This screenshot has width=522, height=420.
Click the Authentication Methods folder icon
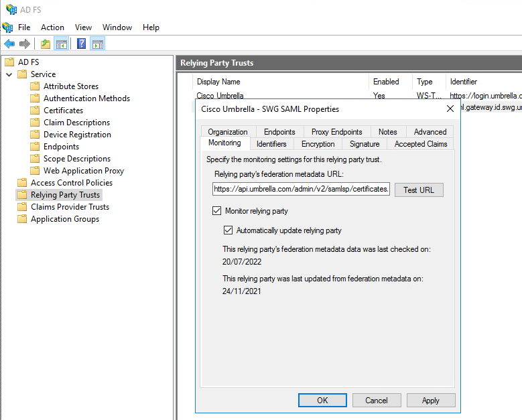35,98
